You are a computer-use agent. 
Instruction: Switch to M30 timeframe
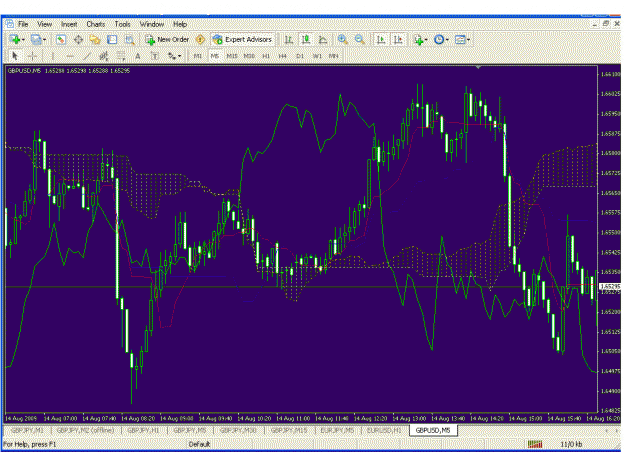(x=249, y=56)
